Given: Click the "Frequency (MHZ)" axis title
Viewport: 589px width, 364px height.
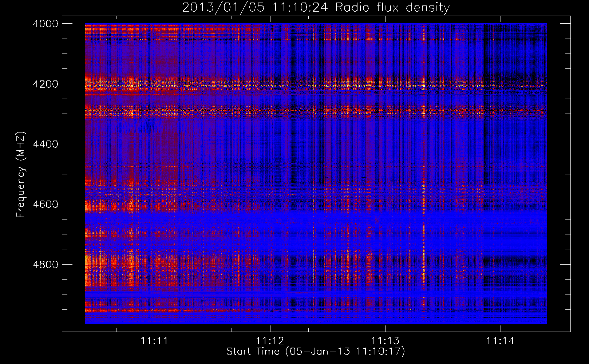Looking at the screenshot, I should coord(21,175).
